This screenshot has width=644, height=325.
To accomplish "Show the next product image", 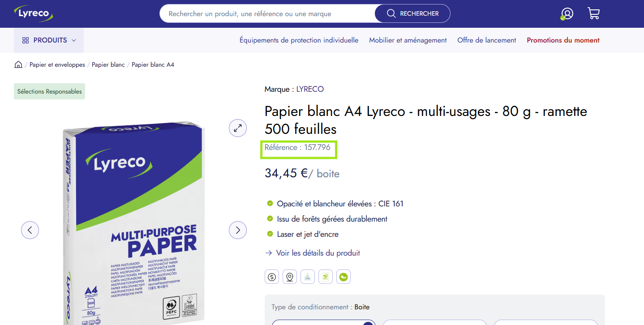I will pyautogui.click(x=238, y=230).
